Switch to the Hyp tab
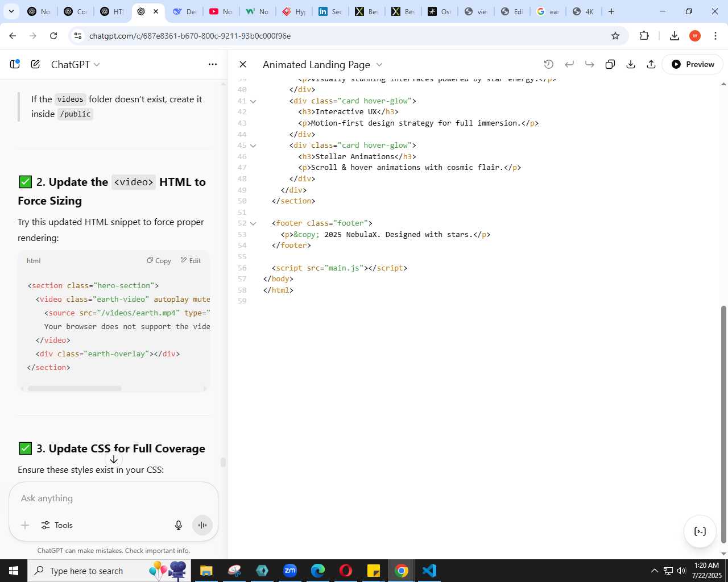728x582 pixels. [294, 11]
